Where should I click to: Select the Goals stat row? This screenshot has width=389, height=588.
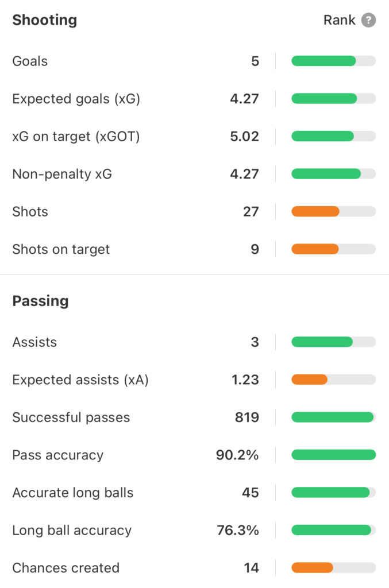(x=194, y=61)
